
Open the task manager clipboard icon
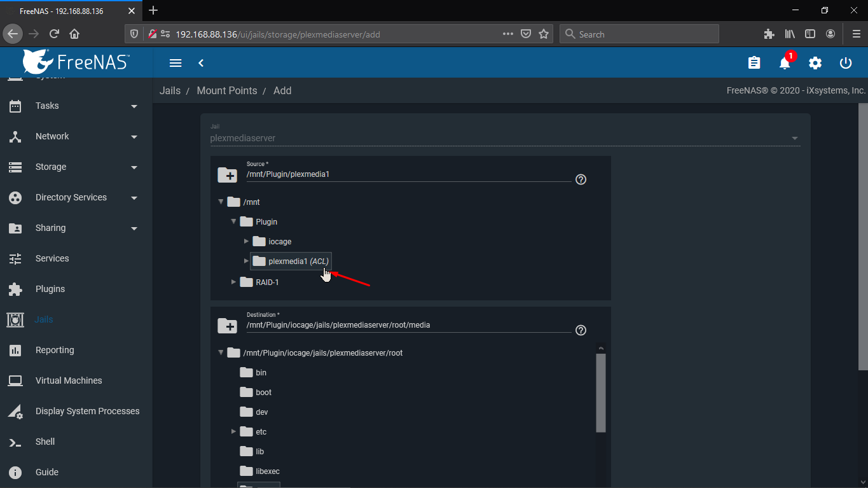(x=754, y=63)
